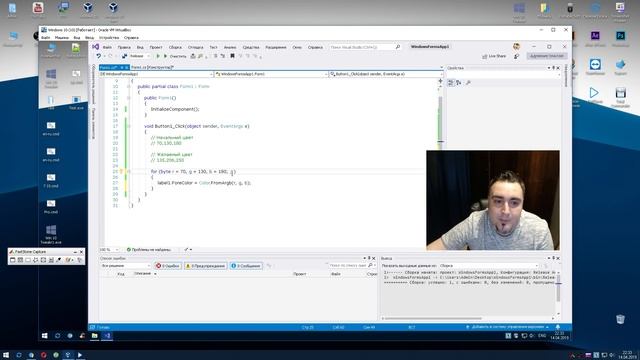The image size is (640, 360).
Task: Open the Средства menu in Visual Studio
Action: [251, 47]
